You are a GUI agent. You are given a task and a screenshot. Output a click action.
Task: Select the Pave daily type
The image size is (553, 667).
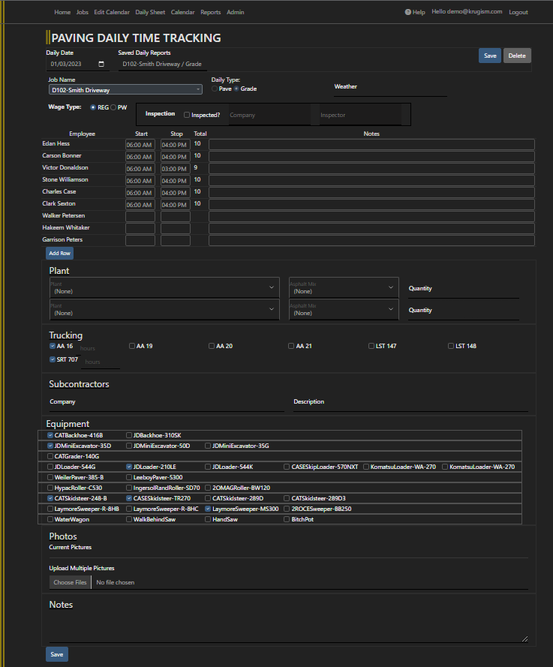pyautogui.click(x=214, y=89)
